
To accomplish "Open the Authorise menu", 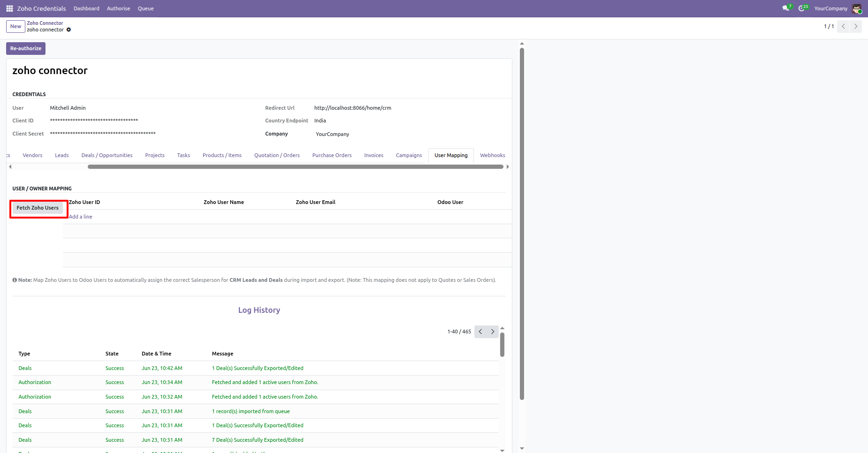I will click(118, 8).
